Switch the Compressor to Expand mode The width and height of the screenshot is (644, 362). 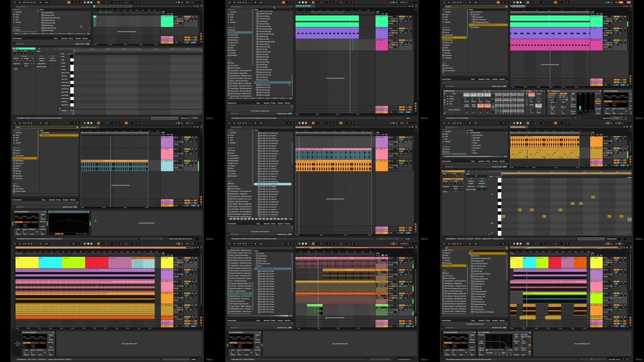[598, 103]
